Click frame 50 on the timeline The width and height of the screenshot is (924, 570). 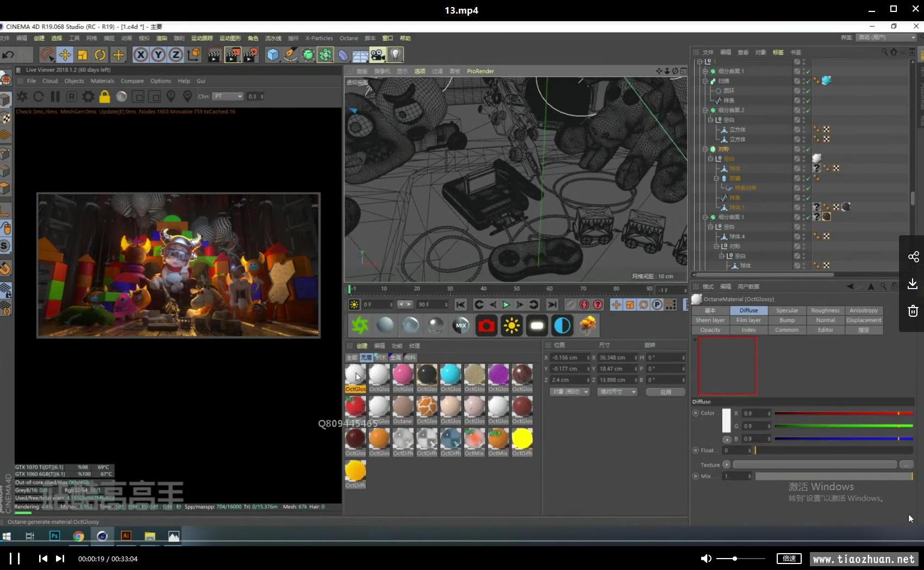click(516, 289)
